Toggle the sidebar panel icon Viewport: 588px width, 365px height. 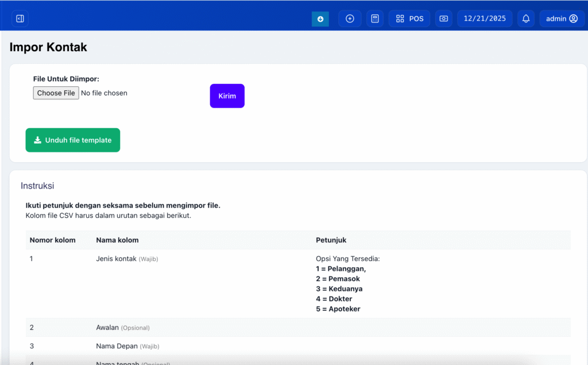(x=20, y=19)
